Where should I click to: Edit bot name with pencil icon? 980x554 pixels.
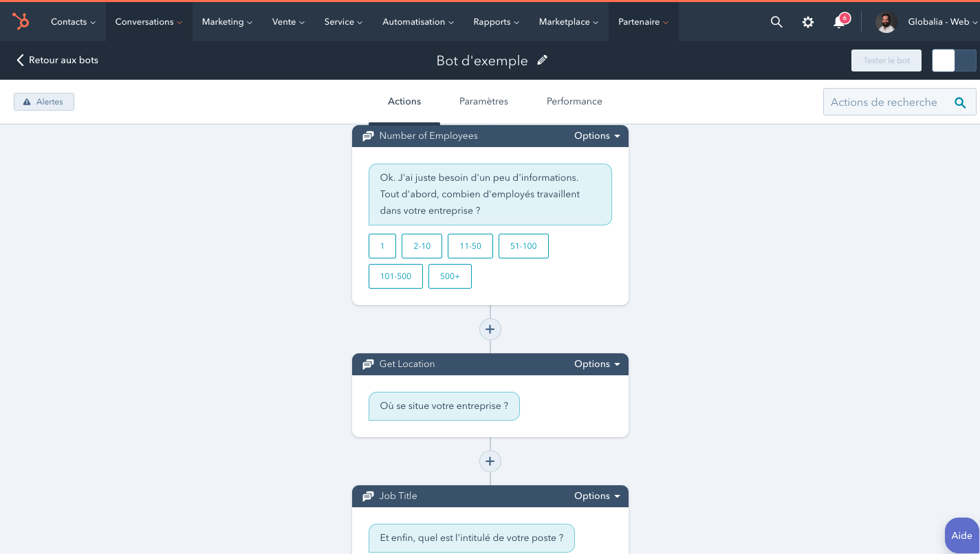543,60
